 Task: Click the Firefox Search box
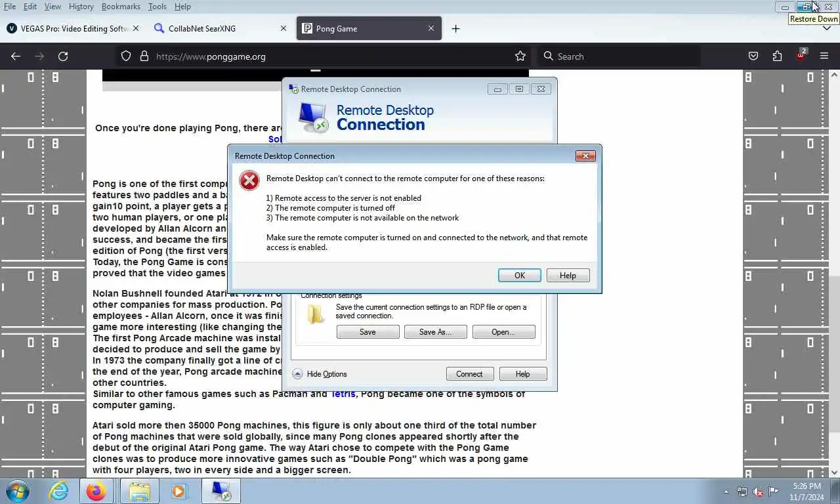click(x=619, y=56)
